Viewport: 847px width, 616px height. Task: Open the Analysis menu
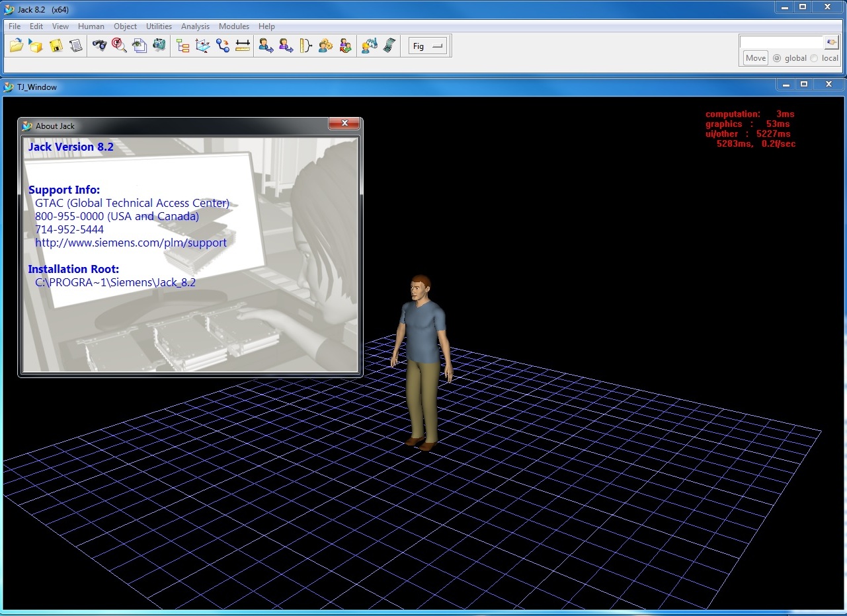click(195, 26)
